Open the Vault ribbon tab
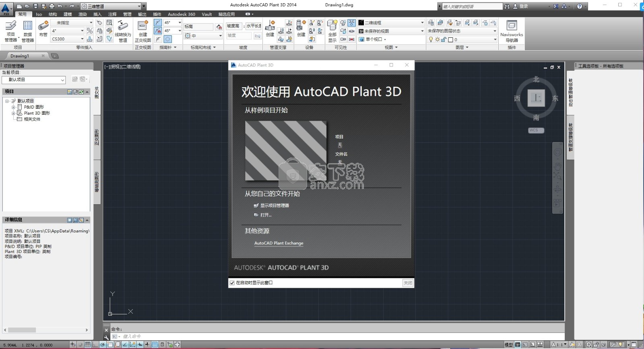This screenshot has width=644, height=349. click(206, 14)
